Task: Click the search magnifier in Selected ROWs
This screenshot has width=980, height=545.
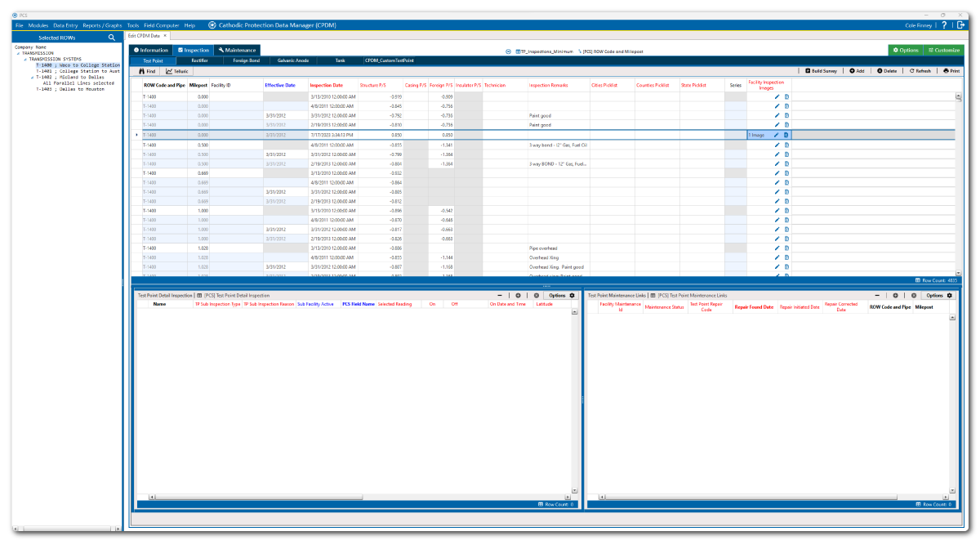Action: 112,38
